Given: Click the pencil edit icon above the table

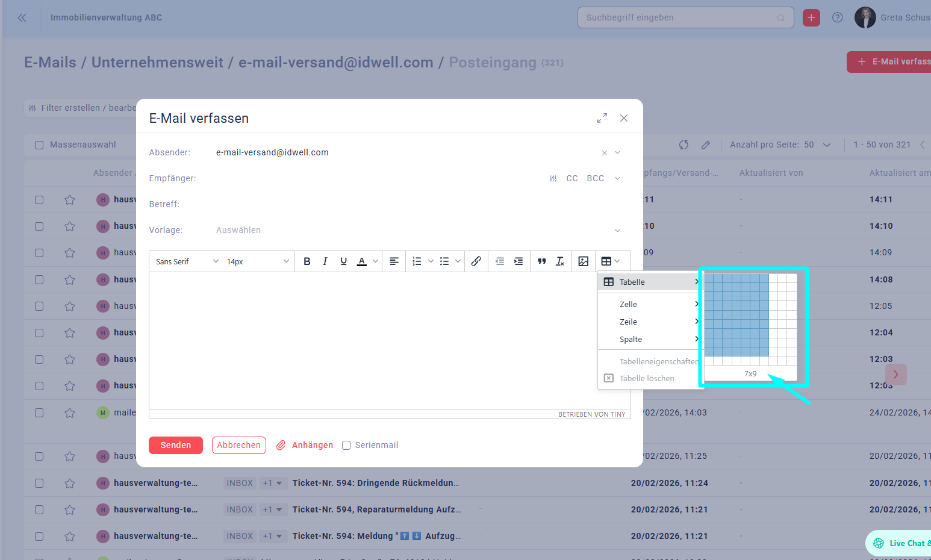Looking at the screenshot, I should pos(706,145).
